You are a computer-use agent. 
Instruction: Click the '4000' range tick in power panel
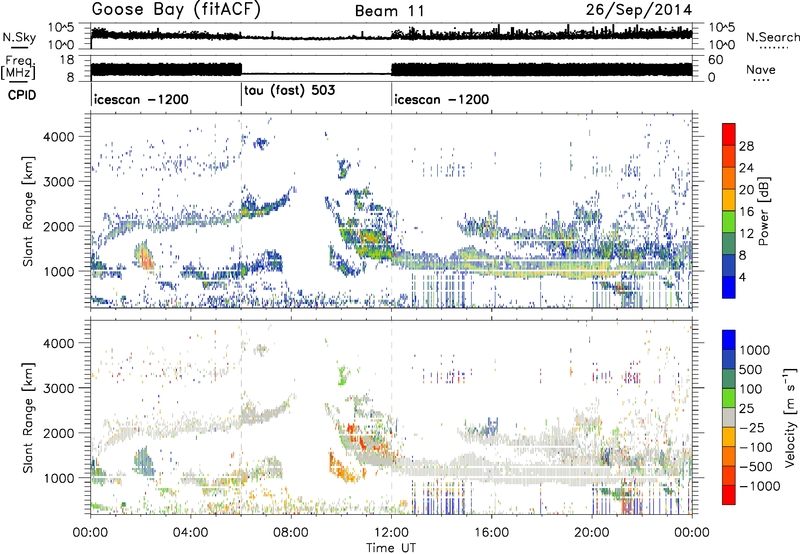tap(59, 137)
